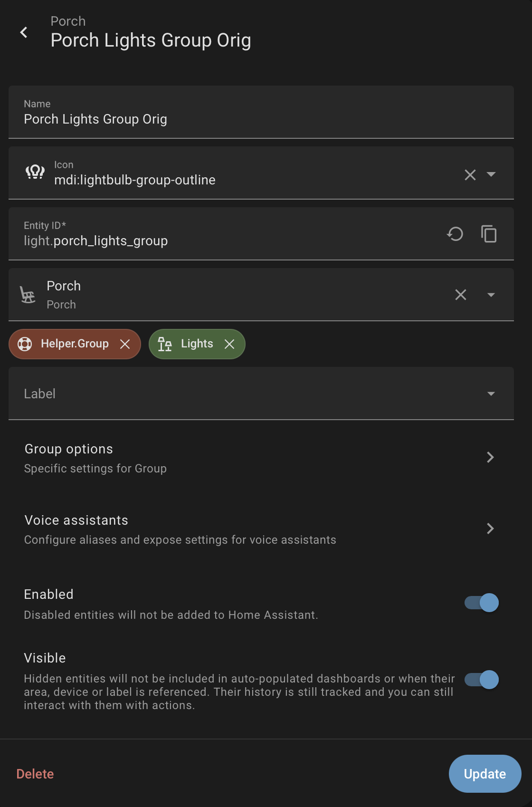532x807 pixels.
Task: Toggle the Visible switch
Action: click(482, 680)
